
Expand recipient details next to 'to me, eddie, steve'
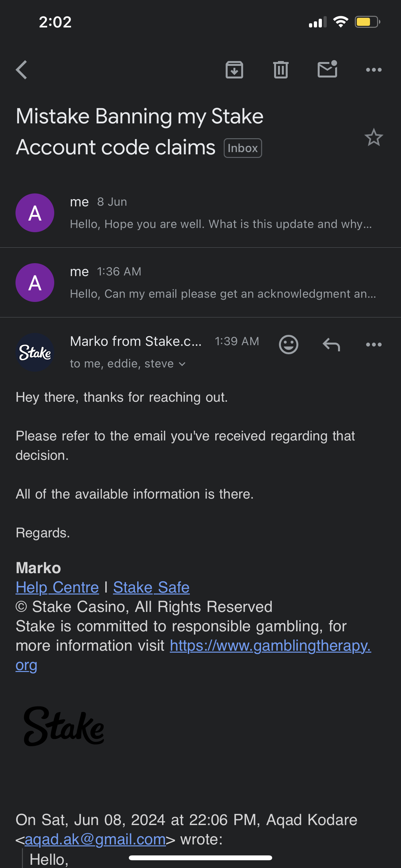[x=182, y=364]
